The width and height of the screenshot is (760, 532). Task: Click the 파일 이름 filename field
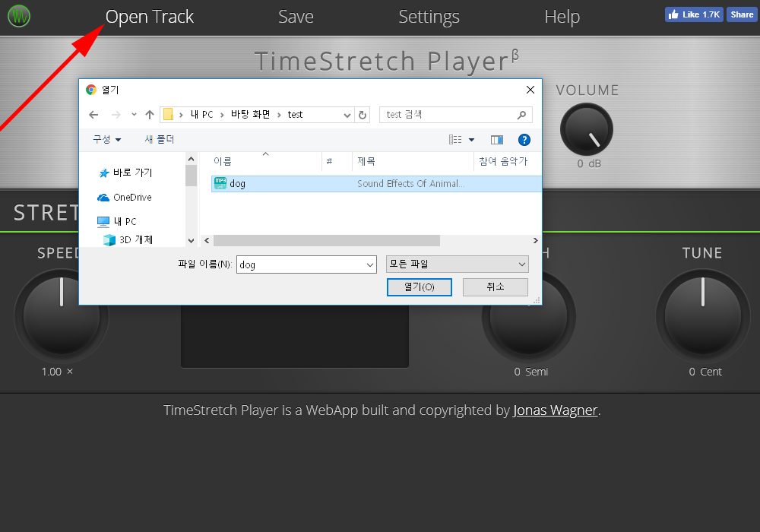306,264
